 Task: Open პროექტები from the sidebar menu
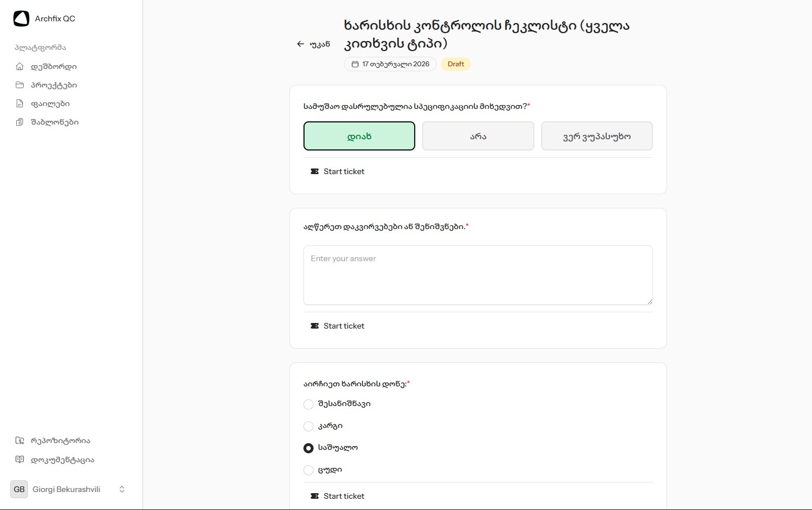tap(20, 85)
